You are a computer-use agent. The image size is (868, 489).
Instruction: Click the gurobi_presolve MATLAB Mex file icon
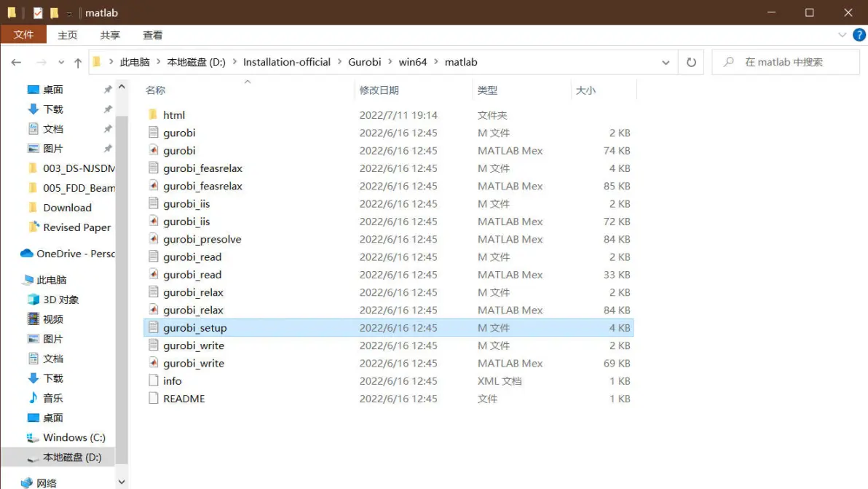pyautogui.click(x=154, y=239)
